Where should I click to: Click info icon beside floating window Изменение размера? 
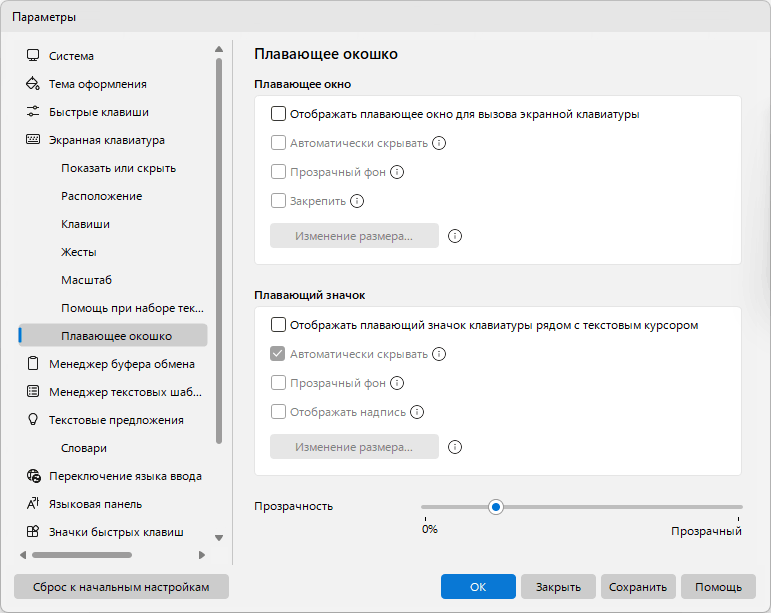[x=455, y=236]
